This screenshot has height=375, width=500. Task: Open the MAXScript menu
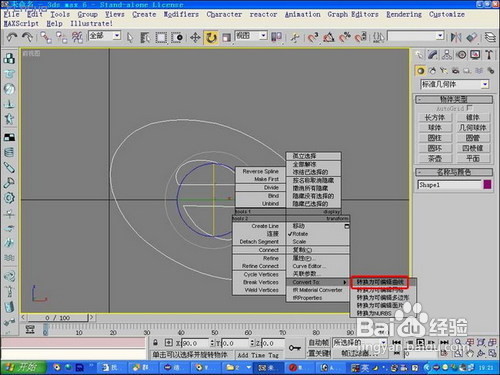click(21, 24)
